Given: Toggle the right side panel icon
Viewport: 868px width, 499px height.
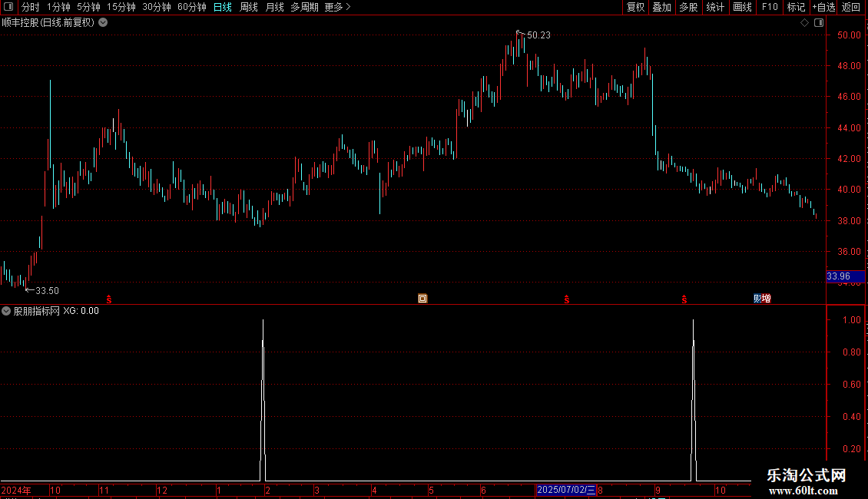Looking at the screenshot, I should [x=819, y=23].
